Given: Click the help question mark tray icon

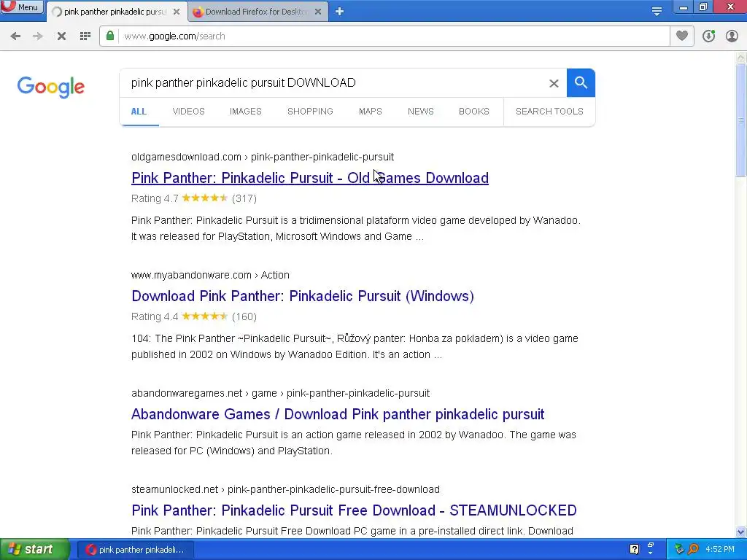Looking at the screenshot, I should coord(634,549).
